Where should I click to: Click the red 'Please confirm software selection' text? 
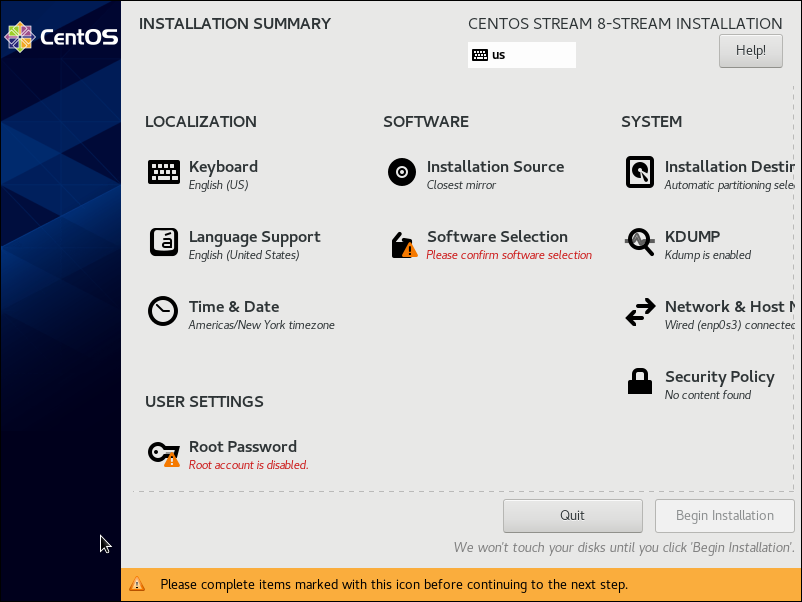pyautogui.click(x=509, y=256)
